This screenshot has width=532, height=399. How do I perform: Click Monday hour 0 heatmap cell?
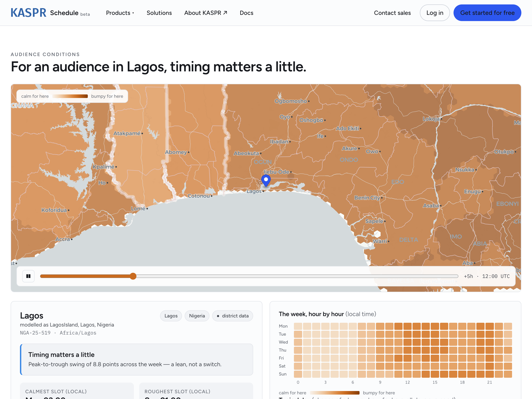coord(298,326)
